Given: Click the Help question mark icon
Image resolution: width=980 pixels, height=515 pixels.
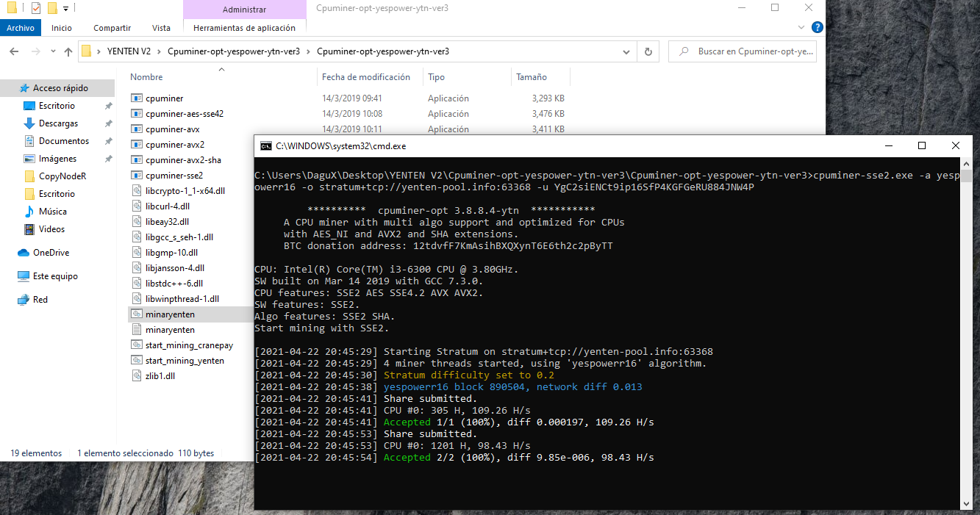Looking at the screenshot, I should [x=817, y=27].
